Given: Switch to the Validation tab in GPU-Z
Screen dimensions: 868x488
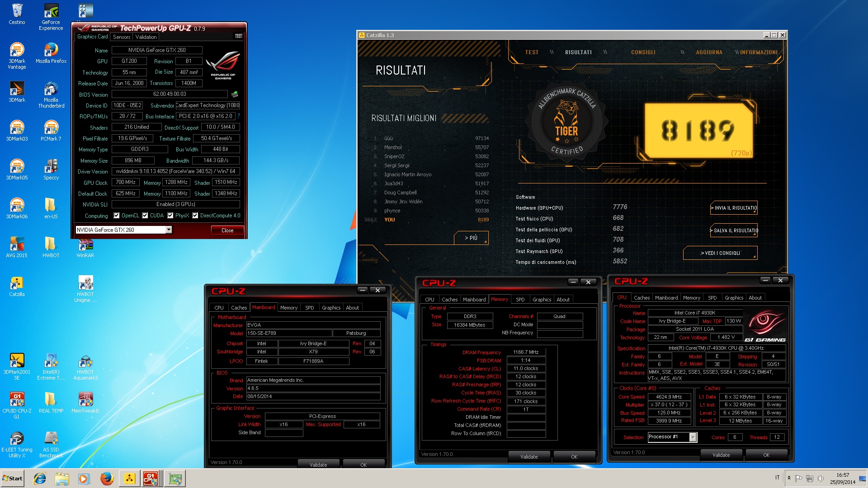Looking at the screenshot, I should point(146,37).
